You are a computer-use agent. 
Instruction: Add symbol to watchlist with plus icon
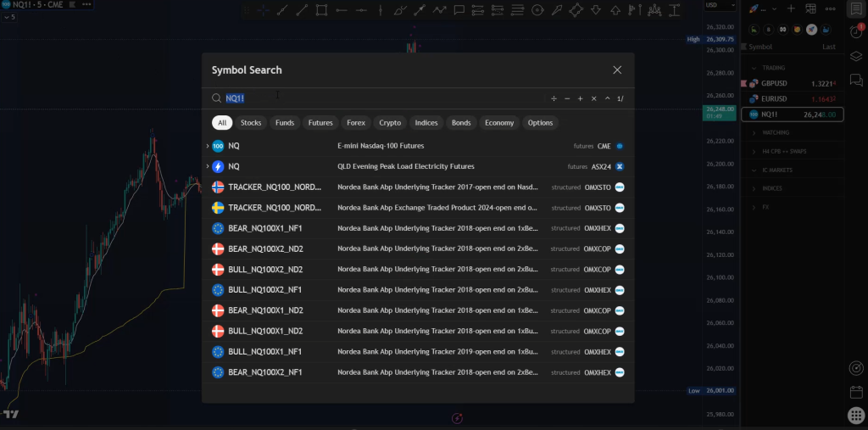(790, 8)
